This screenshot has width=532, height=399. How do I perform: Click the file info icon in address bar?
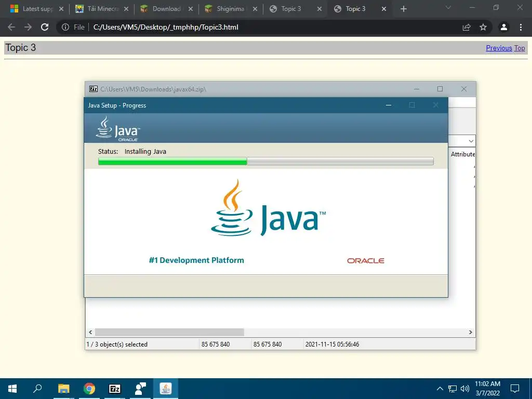click(x=65, y=27)
